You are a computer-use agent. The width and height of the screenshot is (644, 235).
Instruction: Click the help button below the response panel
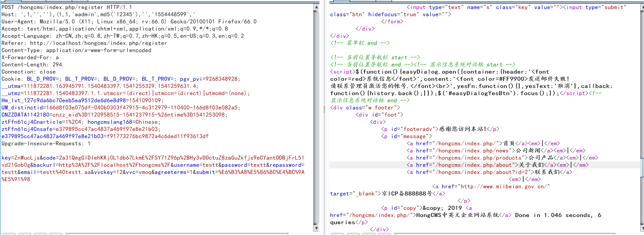point(337,234)
